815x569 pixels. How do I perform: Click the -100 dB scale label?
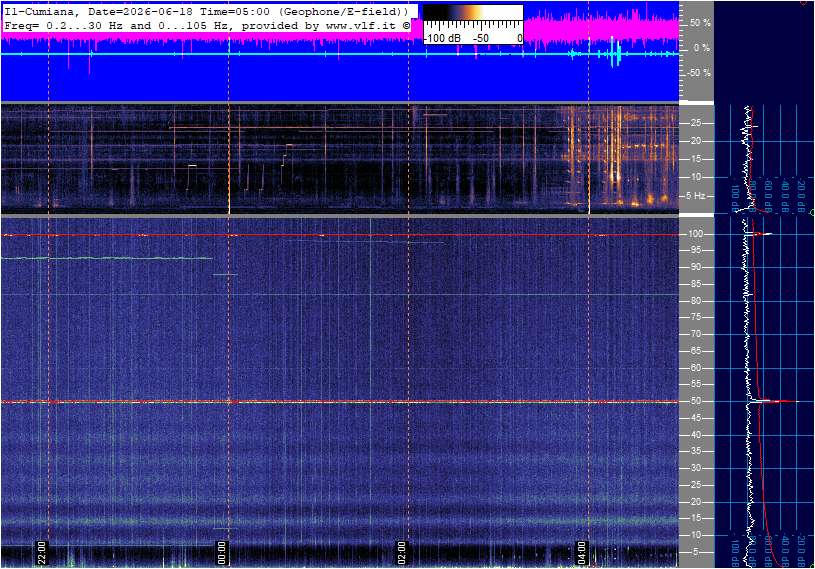442,38
